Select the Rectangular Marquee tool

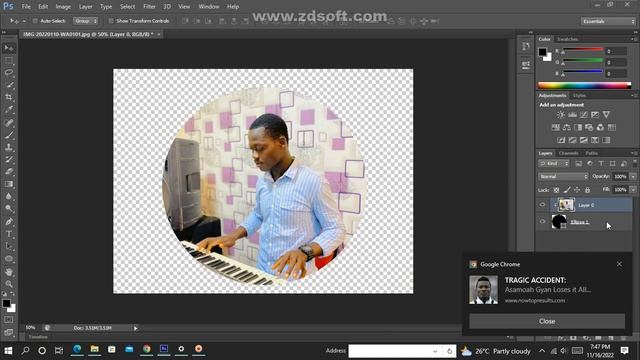[9, 61]
